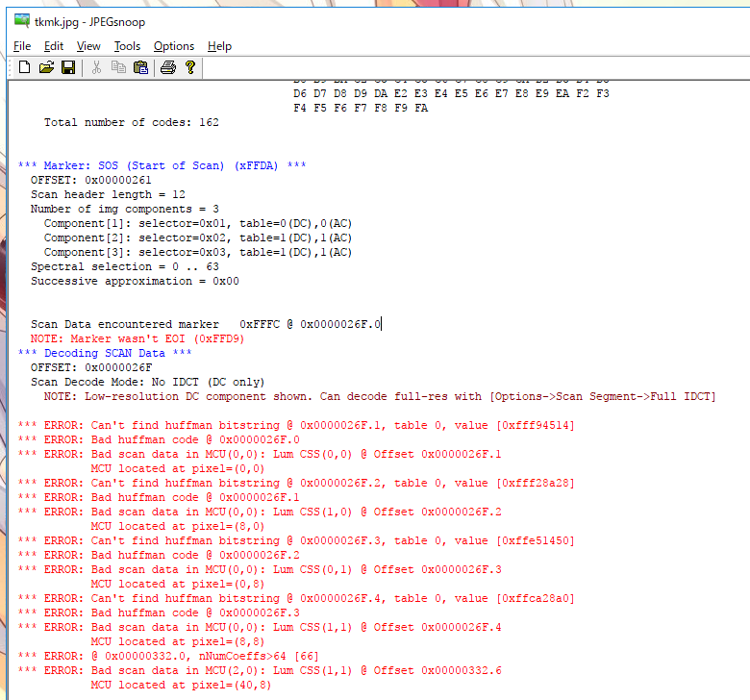This screenshot has width=750, height=700.
Task: Click the Component[3] selector=0x03 line
Action: [x=198, y=252]
